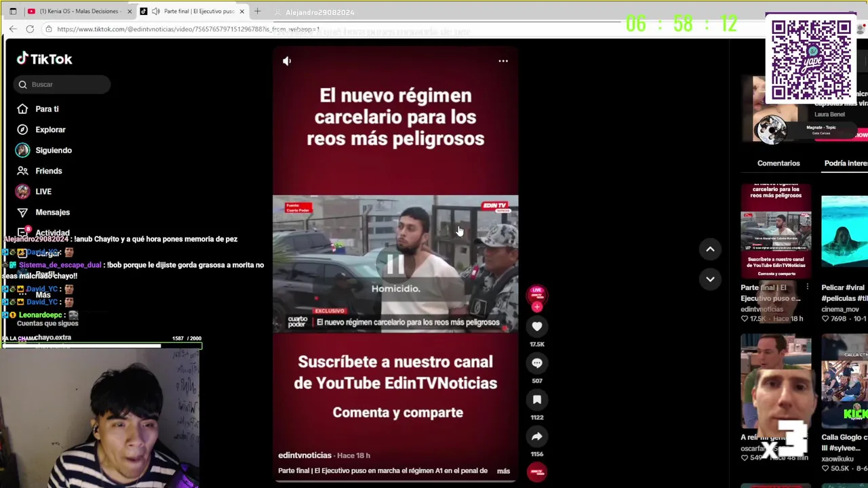Share the video with the arrow icon

[x=537, y=436]
